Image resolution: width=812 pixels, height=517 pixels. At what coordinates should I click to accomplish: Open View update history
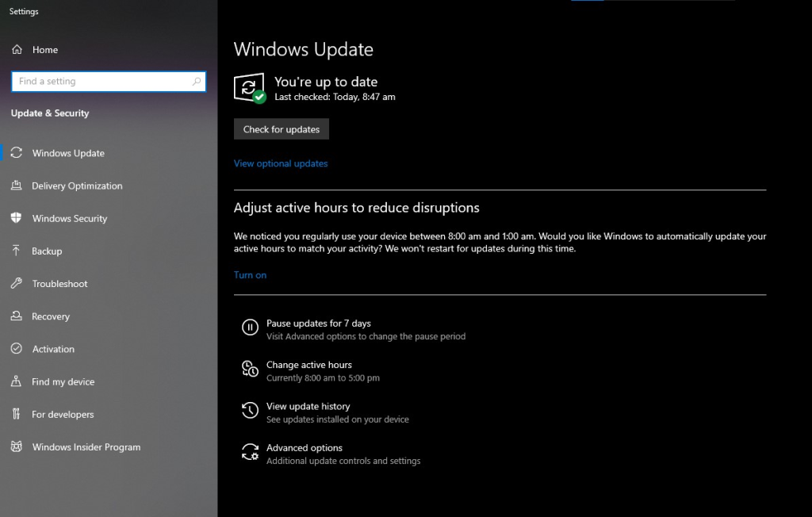[x=308, y=406]
